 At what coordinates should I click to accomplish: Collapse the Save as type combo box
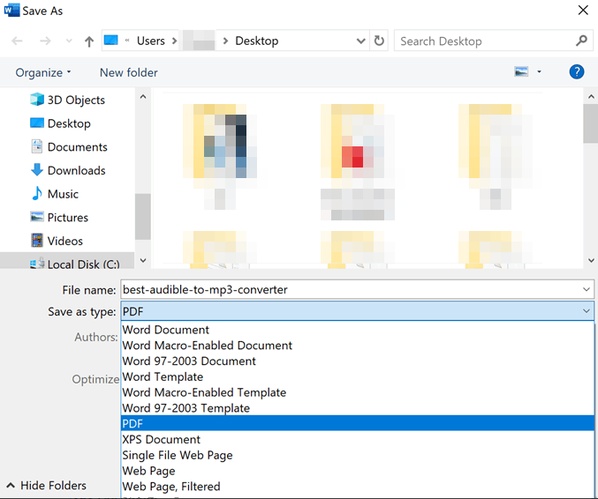(586, 311)
